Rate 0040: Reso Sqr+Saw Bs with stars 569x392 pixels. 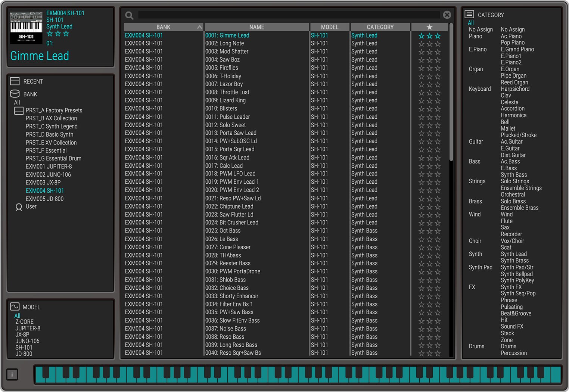(x=429, y=353)
